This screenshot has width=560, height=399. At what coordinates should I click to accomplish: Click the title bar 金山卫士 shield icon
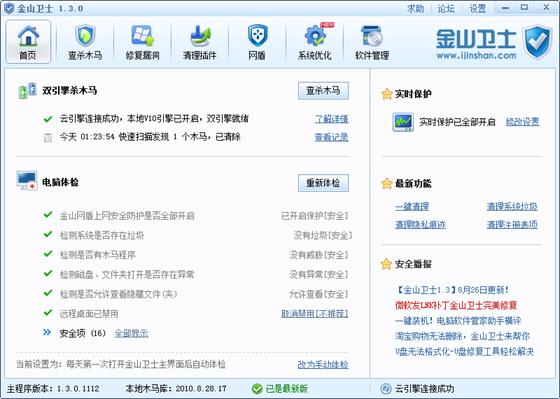pos(9,8)
